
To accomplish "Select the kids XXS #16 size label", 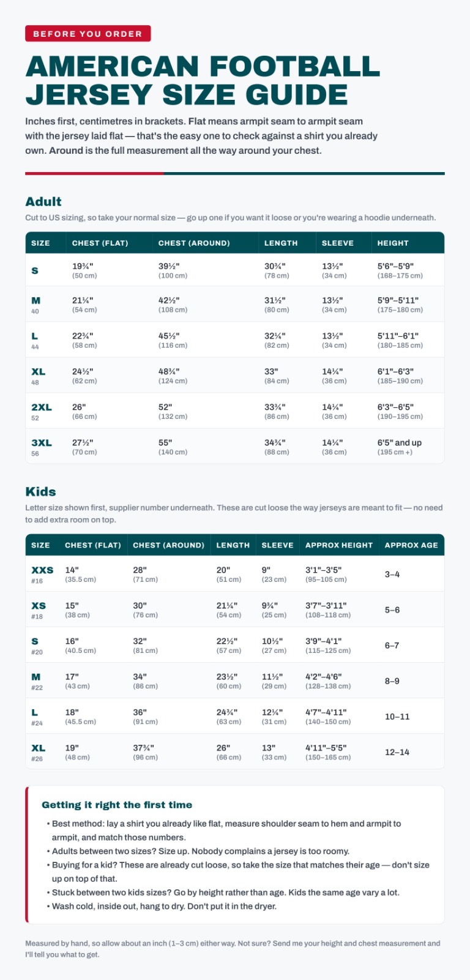I will 42,574.
